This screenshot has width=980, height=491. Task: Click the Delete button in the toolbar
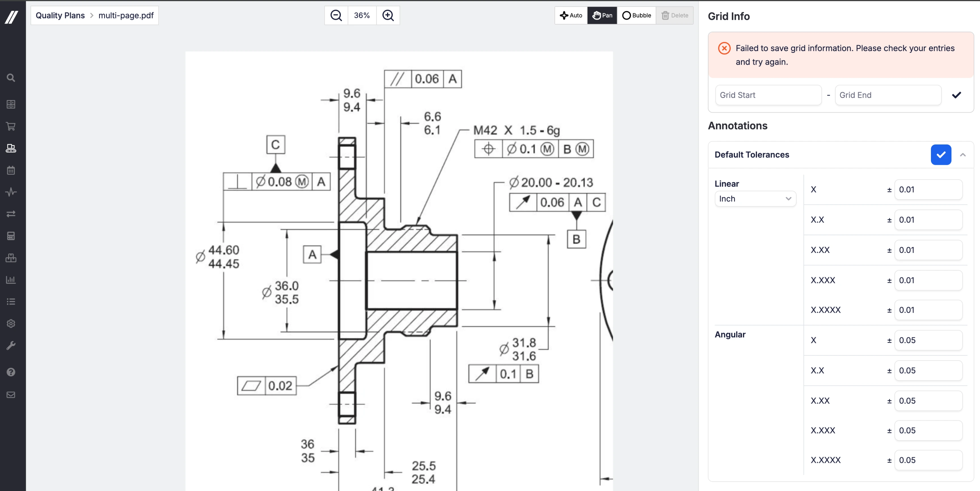(x=675, y=16)
